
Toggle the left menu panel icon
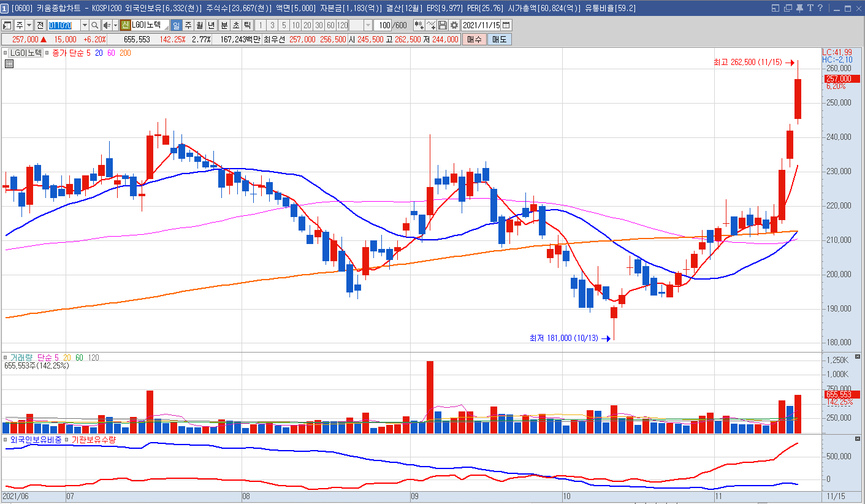pyautogui.click(x=8, y=25)
